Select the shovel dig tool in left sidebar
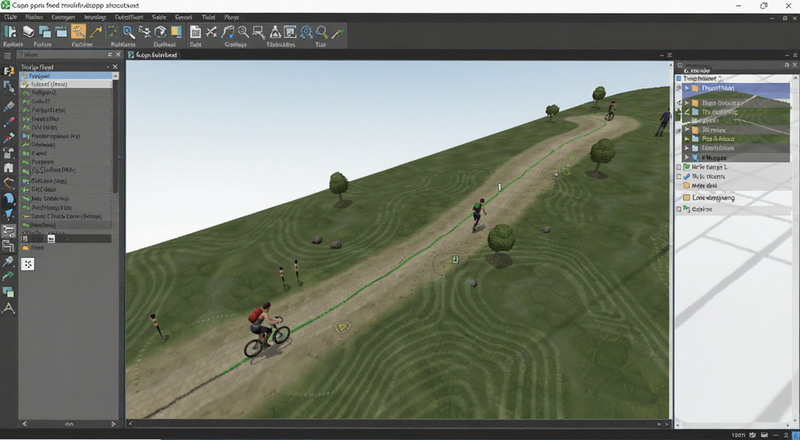This screenshot has height=440, width=800. (x=8, y=262)
